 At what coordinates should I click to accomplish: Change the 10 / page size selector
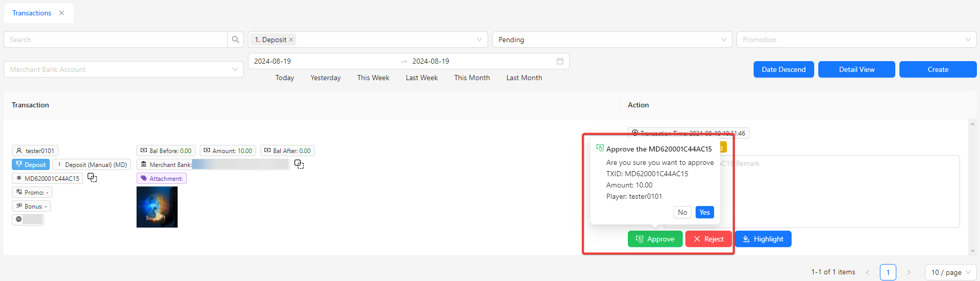tap(950, 272)
